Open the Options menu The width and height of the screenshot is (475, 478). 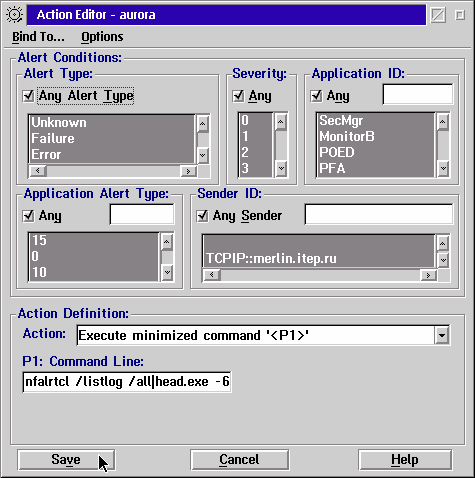pyautogui.click(x=102, y=37)
